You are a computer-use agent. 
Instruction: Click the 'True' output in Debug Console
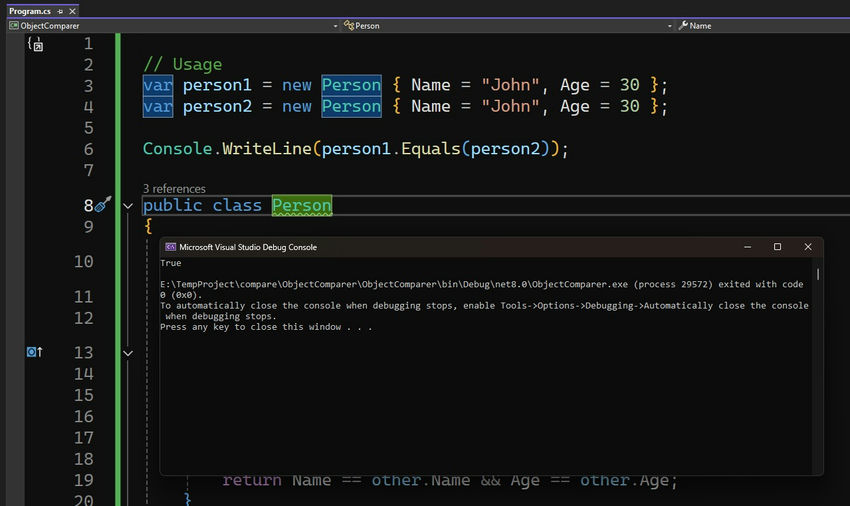tap(171, 263)
